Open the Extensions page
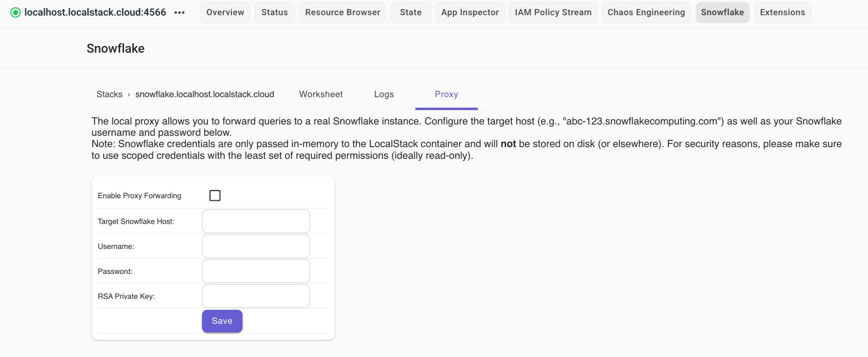This screenshot has height=357, width=868. tap(782, 12)
